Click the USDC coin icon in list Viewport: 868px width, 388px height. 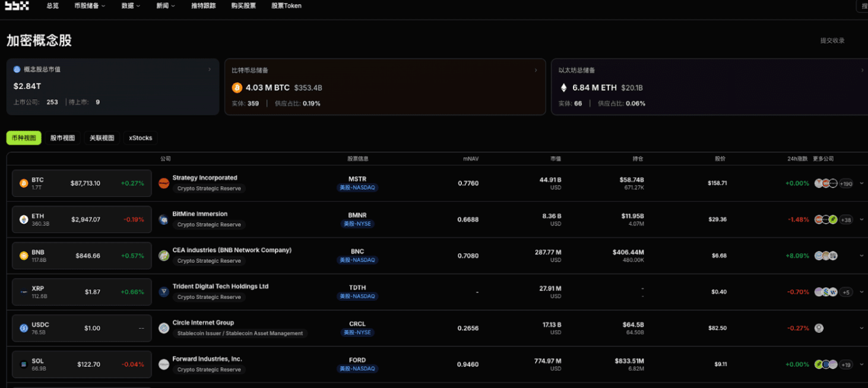[24, 328]
